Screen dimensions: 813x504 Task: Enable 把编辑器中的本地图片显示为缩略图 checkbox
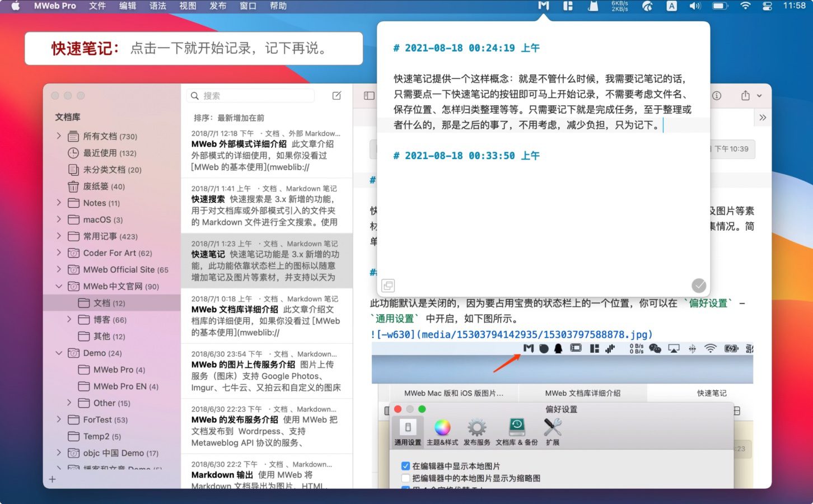[x=405, y=478]
